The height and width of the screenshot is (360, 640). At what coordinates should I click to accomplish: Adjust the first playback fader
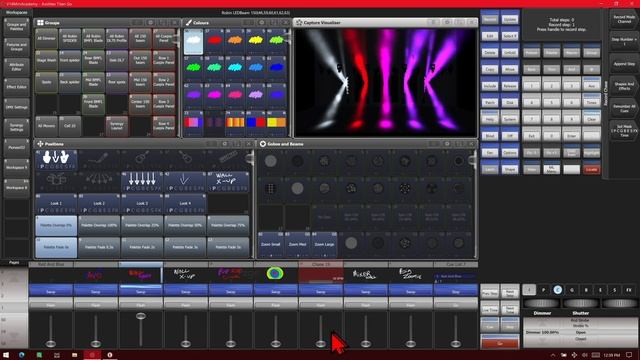point(51,344)
